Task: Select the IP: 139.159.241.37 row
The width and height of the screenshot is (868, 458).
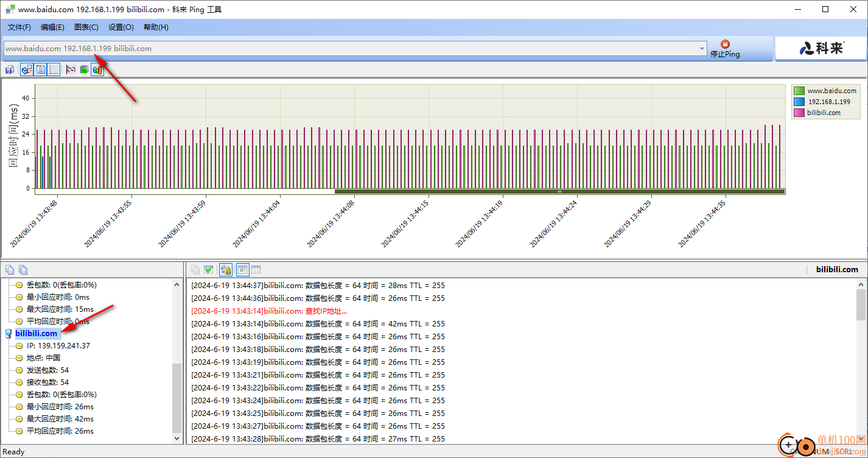Action: tap(58, 345)
